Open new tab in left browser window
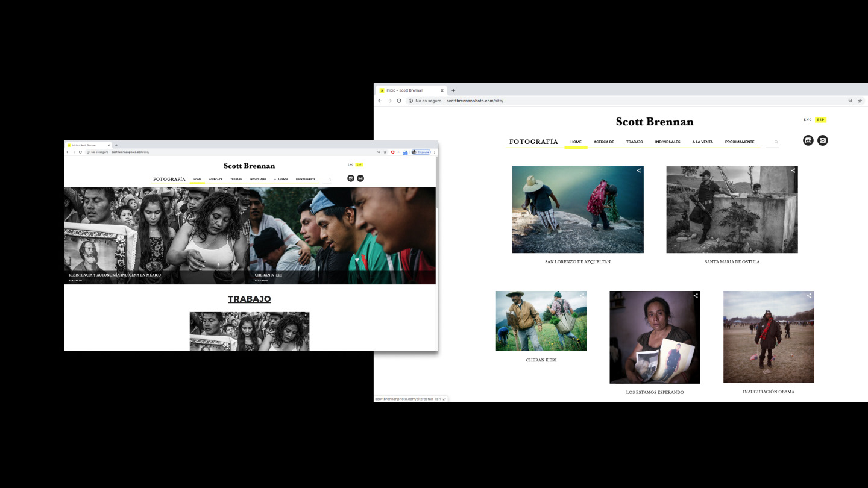 [116, 145]
